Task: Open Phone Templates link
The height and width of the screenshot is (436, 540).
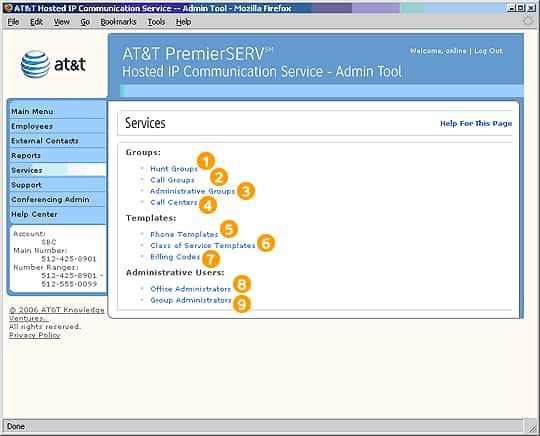Action: tap(184, 234)
